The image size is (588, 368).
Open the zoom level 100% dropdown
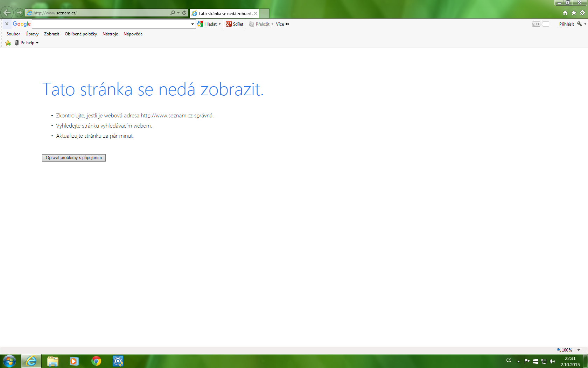tap(579, 350)
